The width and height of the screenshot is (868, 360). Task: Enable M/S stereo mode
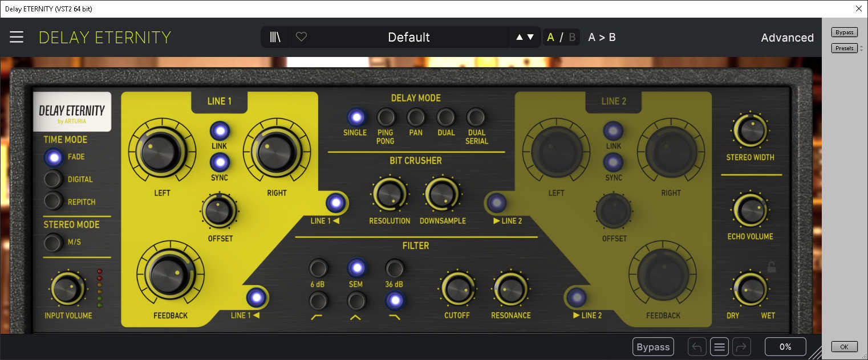53,243
